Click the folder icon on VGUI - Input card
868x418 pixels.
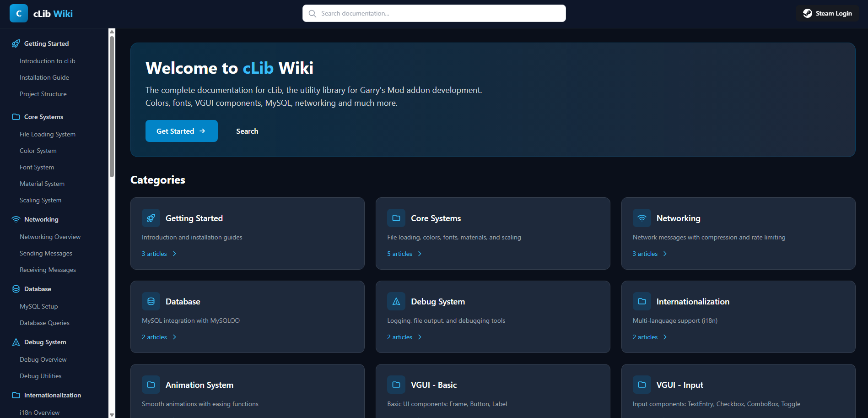642,385
